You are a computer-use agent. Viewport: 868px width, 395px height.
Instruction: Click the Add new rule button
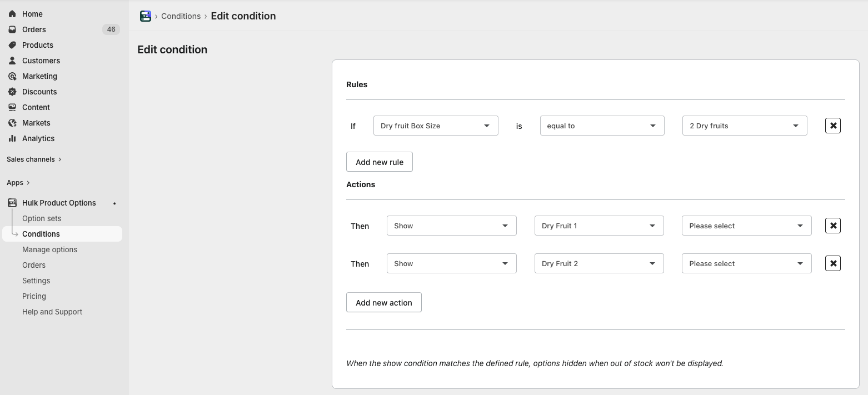pyautogui.click(x=379, y=162)
